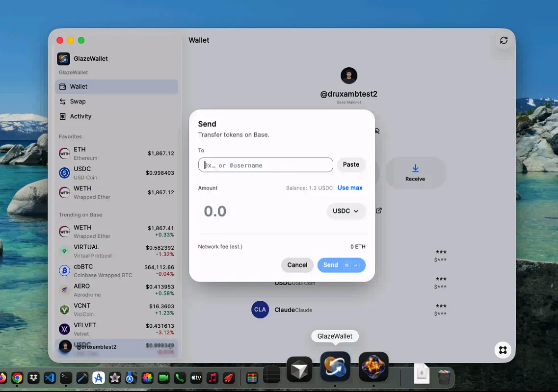Click the Paste button next to address field
Image resolution: width=558 pixels, height=392 pixels.
[351, 165]
